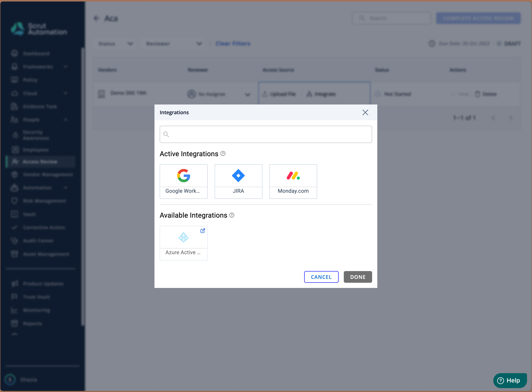Select the Google Workspace integration card
This screenshot has height=392, width=532.
point(184,182)
